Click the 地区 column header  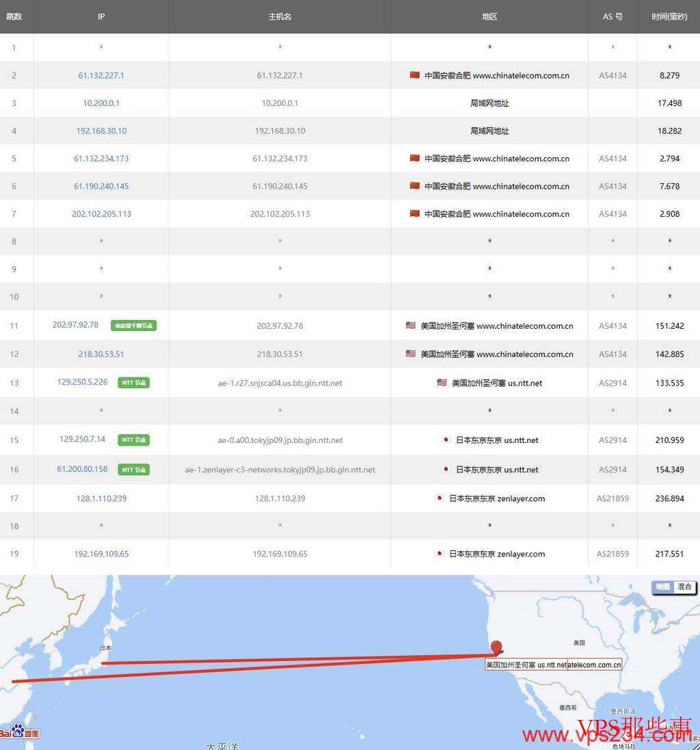pos(489,16)
